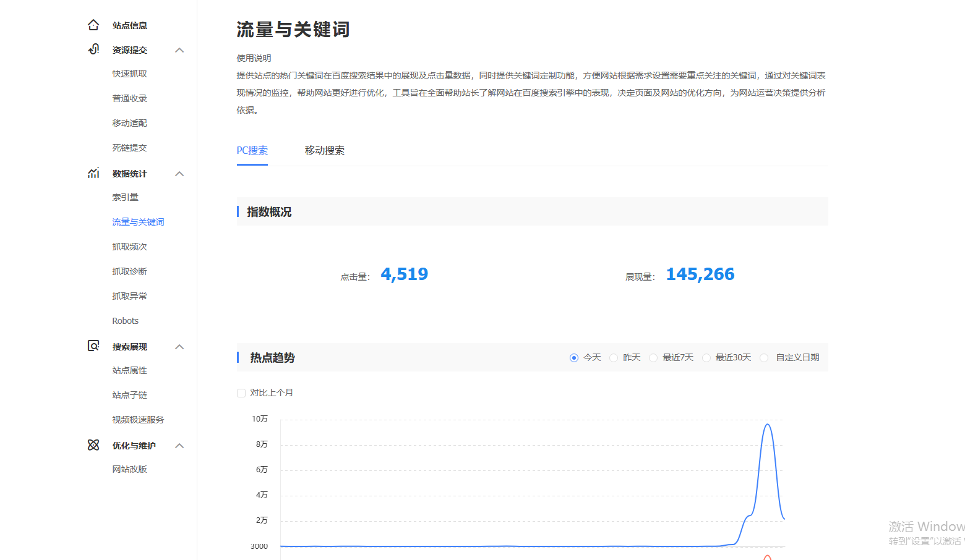Click the 资源提交 section label
Viewport: 965px width, 560px height.
(x=130, y=50)
